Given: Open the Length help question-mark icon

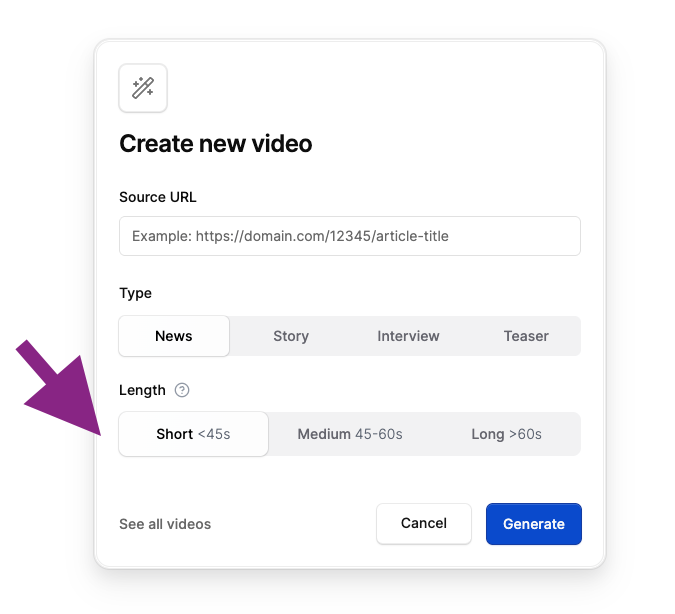Looking at the screenshot, I should coord(182,390).
